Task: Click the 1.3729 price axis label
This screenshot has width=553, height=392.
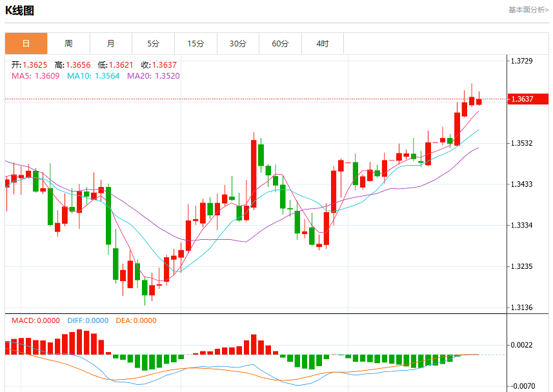Action: coord(522,61)
